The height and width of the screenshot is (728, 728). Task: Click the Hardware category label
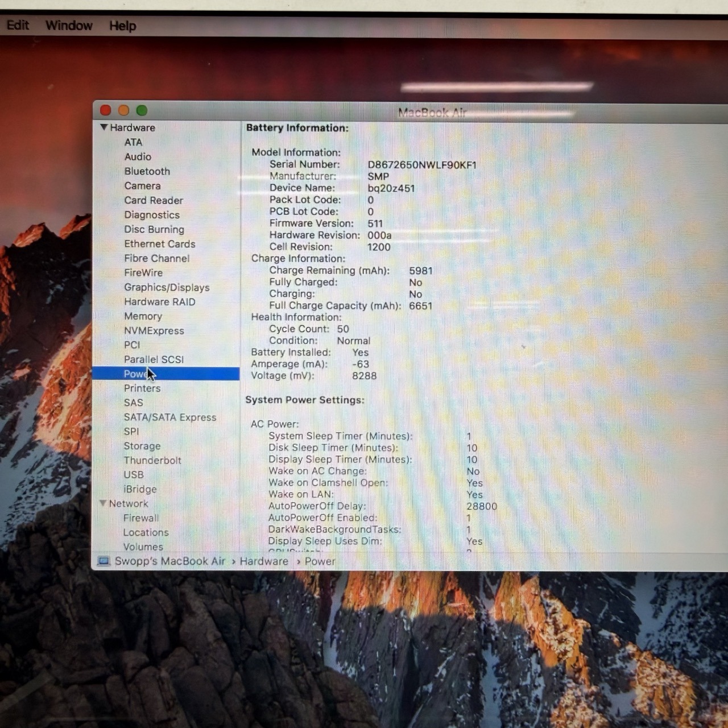click(133, 127)
